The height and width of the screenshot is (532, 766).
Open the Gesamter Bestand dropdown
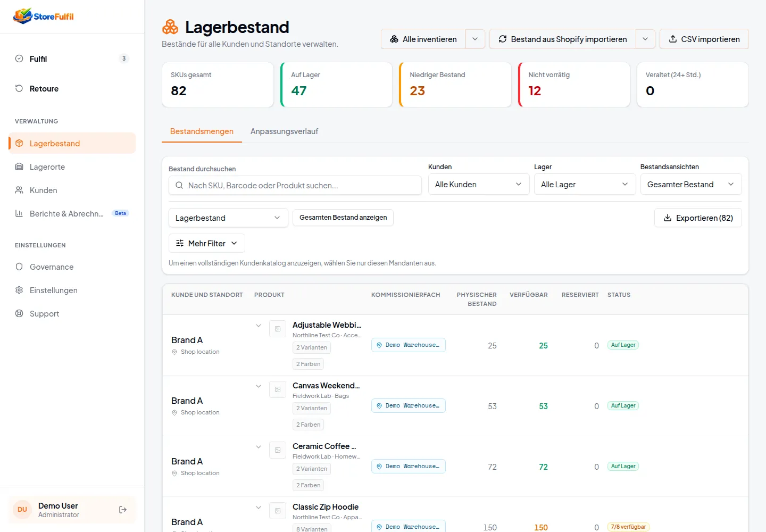click(691, 184)
